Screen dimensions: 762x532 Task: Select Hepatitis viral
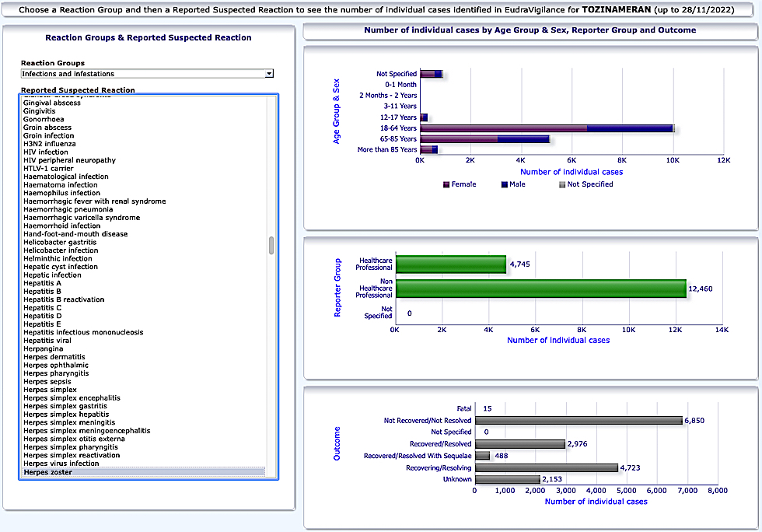47,341
